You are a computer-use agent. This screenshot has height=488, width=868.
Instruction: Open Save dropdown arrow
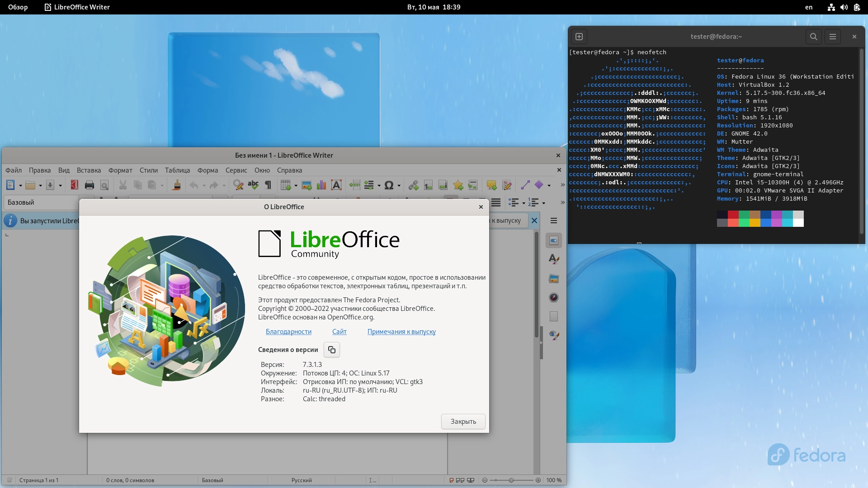(60, 186)
